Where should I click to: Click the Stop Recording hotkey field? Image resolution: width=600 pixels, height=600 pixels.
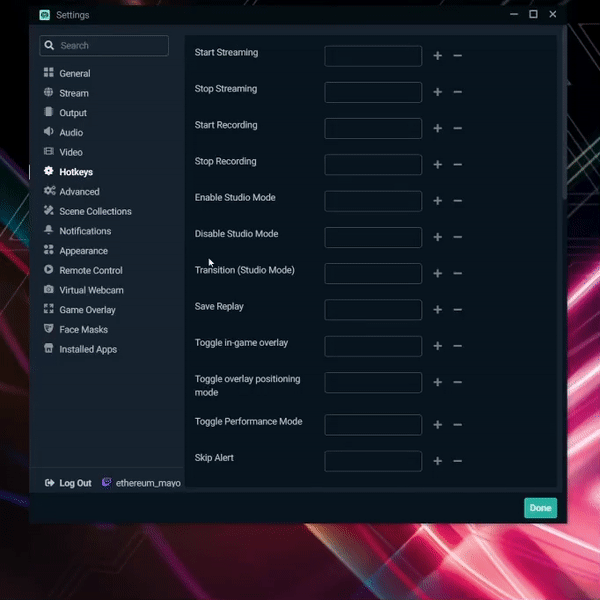(373, 165)
